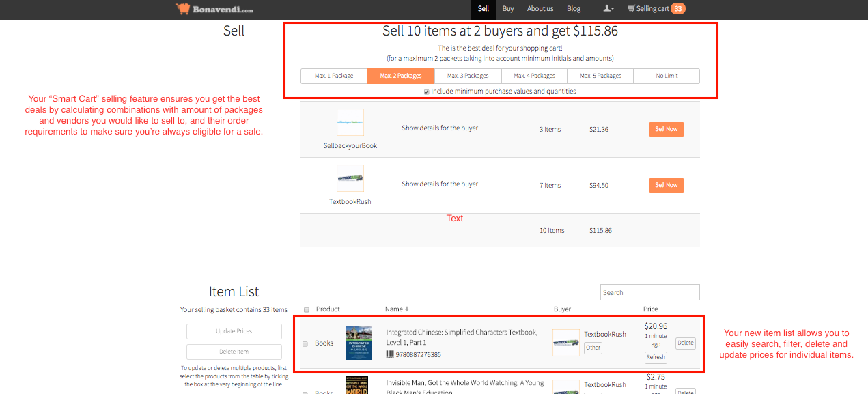Open the user account dropdown icon
This screenshot has height=394, width=868.
608,9
